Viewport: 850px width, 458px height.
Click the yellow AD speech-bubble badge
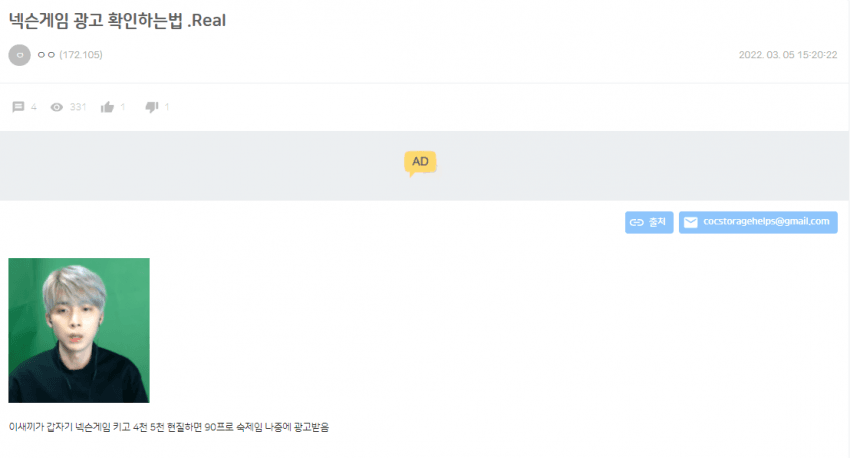coord(420,163)
